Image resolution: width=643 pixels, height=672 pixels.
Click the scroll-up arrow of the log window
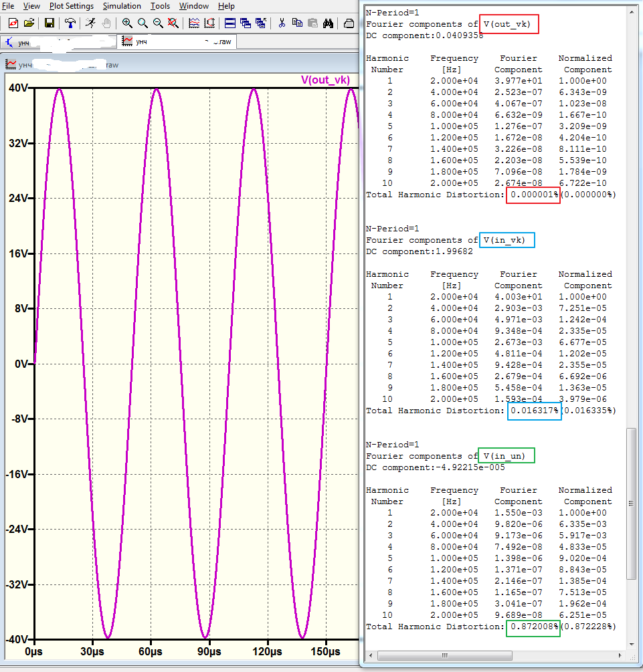632,11
